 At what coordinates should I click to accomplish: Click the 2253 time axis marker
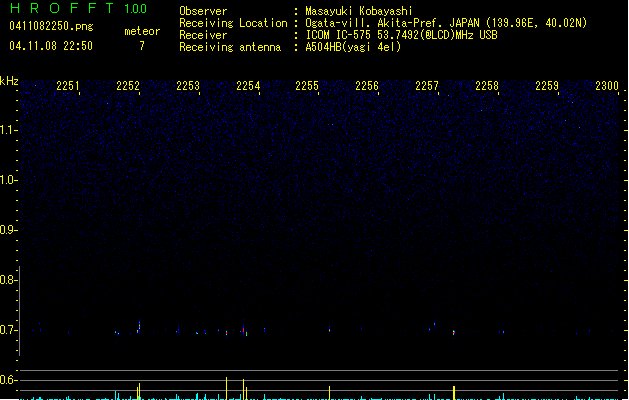188,86
